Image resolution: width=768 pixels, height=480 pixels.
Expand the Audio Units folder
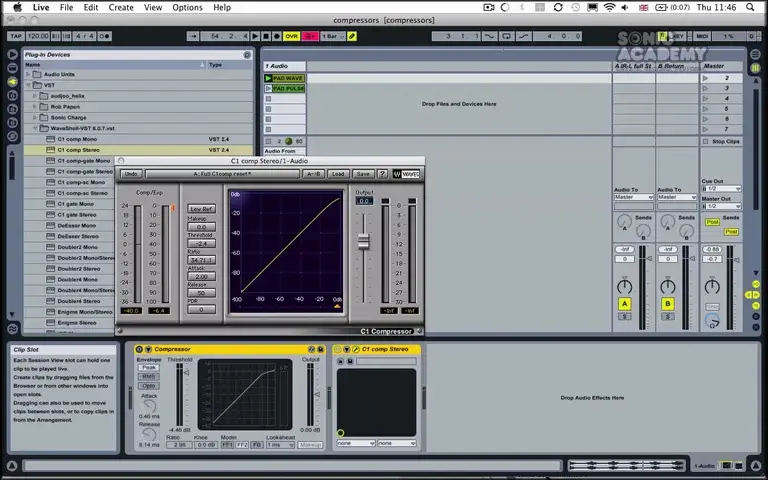28,74
